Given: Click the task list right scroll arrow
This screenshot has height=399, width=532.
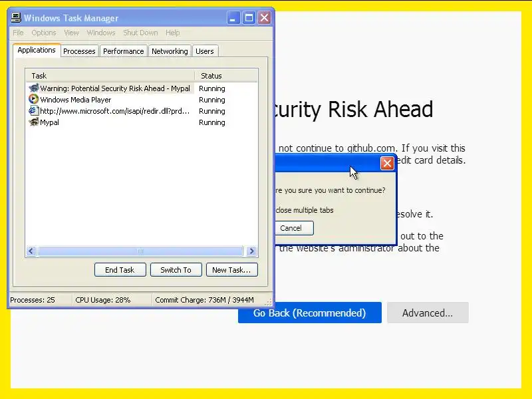Looking at the screenshot, I should 252,251.
